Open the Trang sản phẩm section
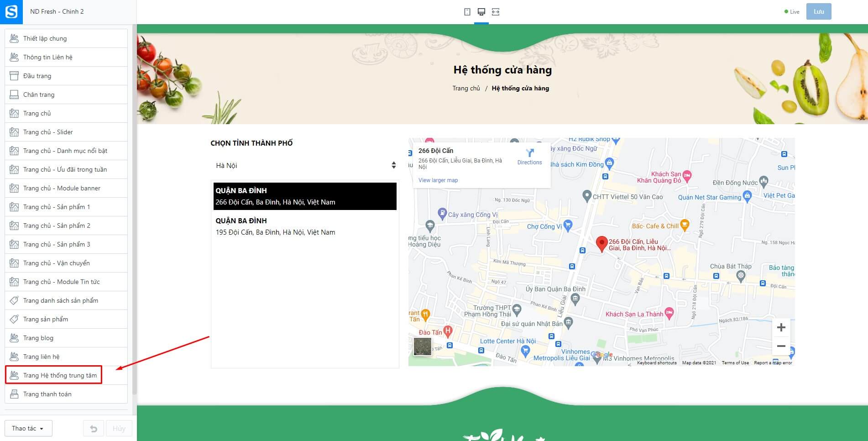Screen dimensions: 868x441 (x=66, y=319)
